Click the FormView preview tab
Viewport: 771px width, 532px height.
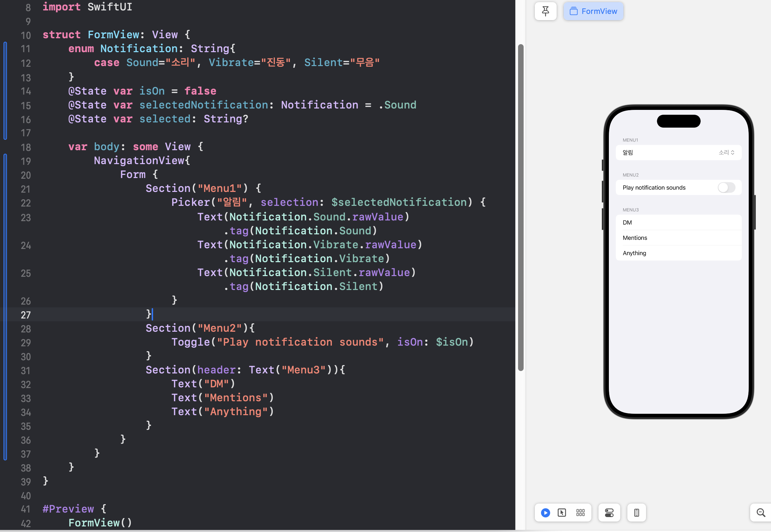[593, 11]
